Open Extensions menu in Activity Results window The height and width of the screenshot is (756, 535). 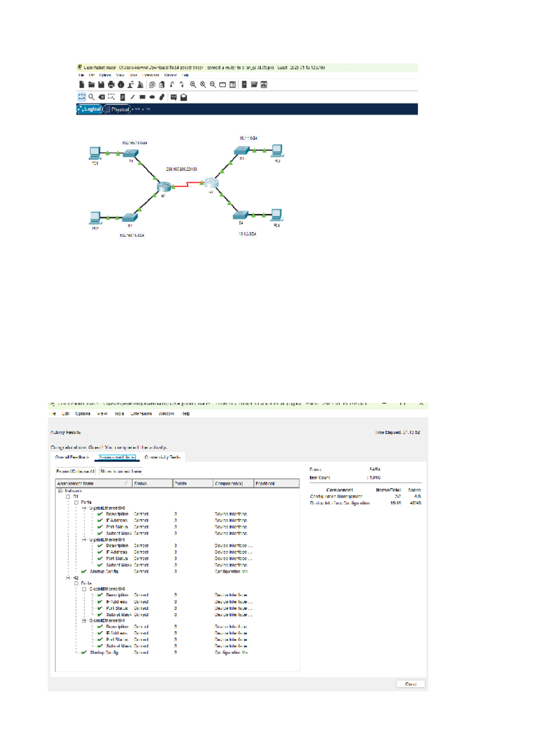(141, 414)
